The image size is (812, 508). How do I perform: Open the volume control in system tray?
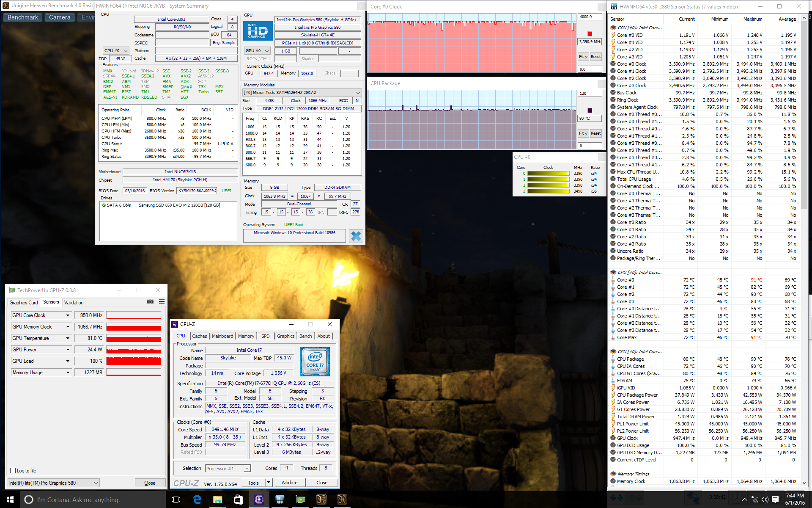pyautogui.click(x=765, y=500)
